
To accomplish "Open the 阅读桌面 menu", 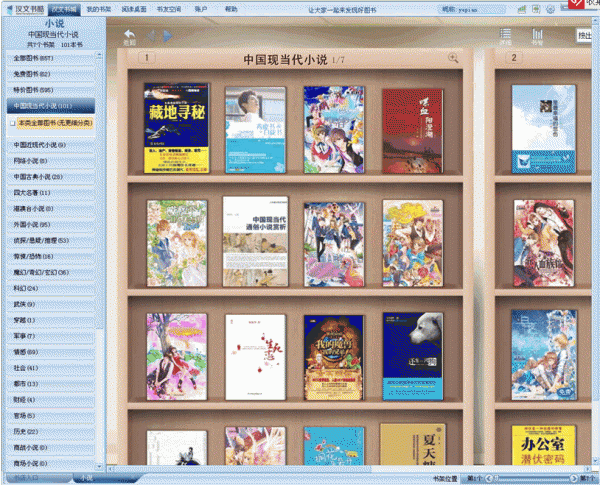I will (x=134, y=9).
